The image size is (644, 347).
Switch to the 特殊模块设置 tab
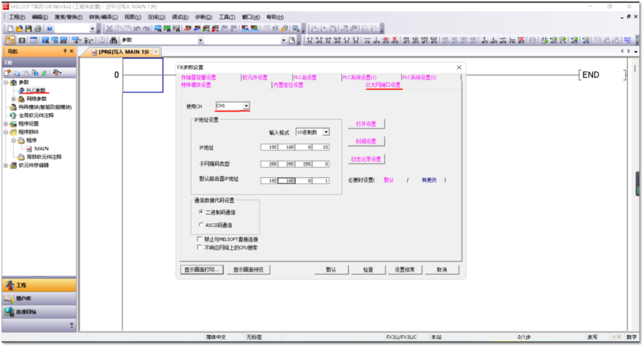[x=196, y=85]
